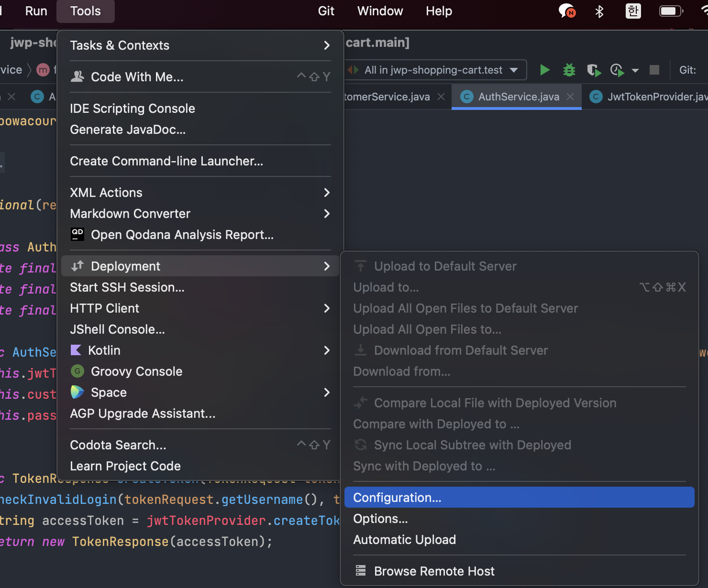Close the CustomerService.java tab

[441, 97]
